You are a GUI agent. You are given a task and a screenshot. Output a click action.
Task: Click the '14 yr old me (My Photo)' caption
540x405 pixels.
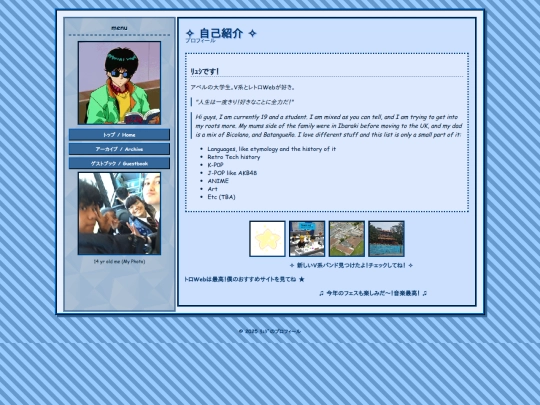pos(119,261)
